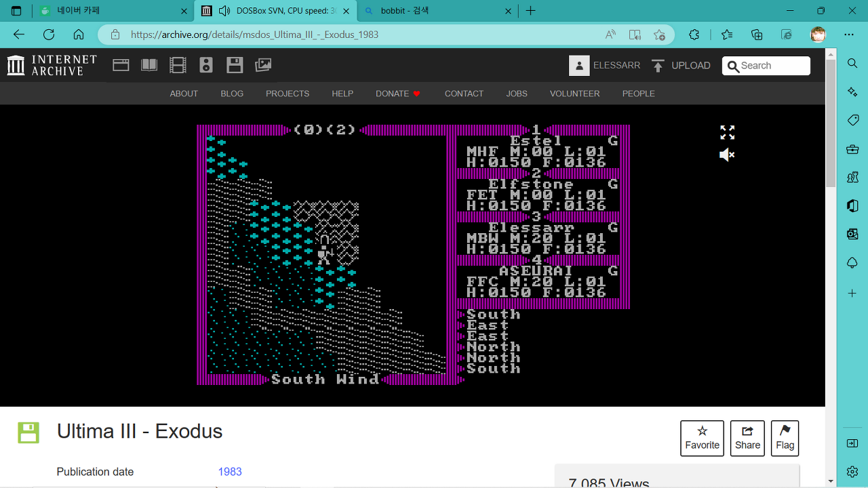Toggle emulator fullscreen mode icon
Image resolution: width=868 pixels, height=488 pixels.
[x=727, y=132]
